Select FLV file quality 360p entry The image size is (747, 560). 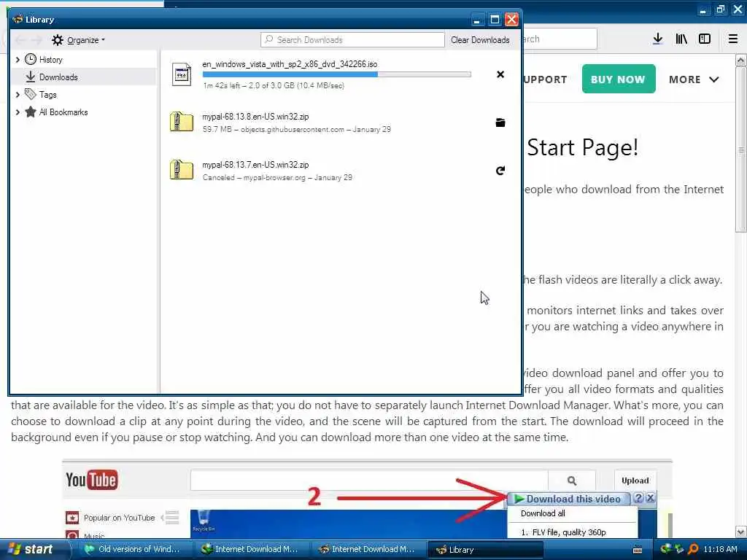coord(563,532)
